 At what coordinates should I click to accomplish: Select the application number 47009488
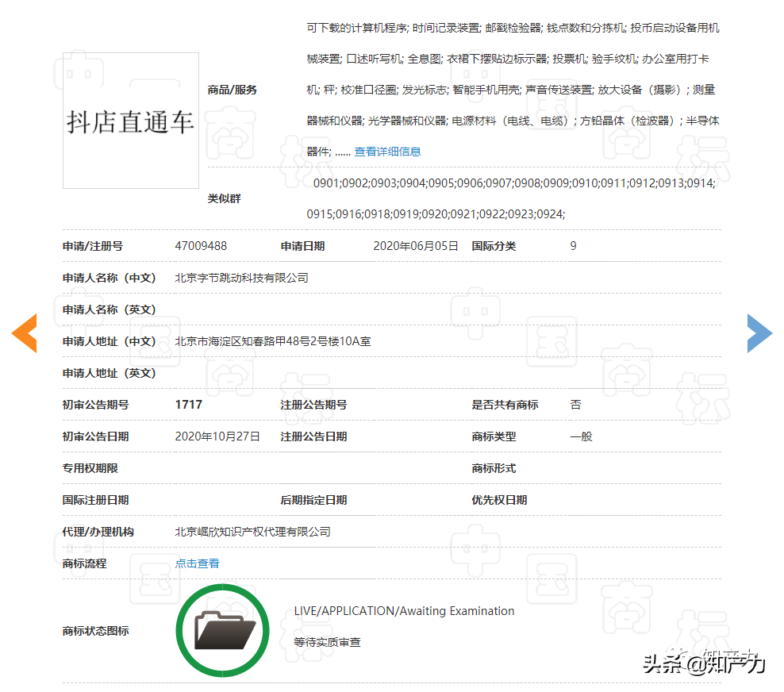201,246
